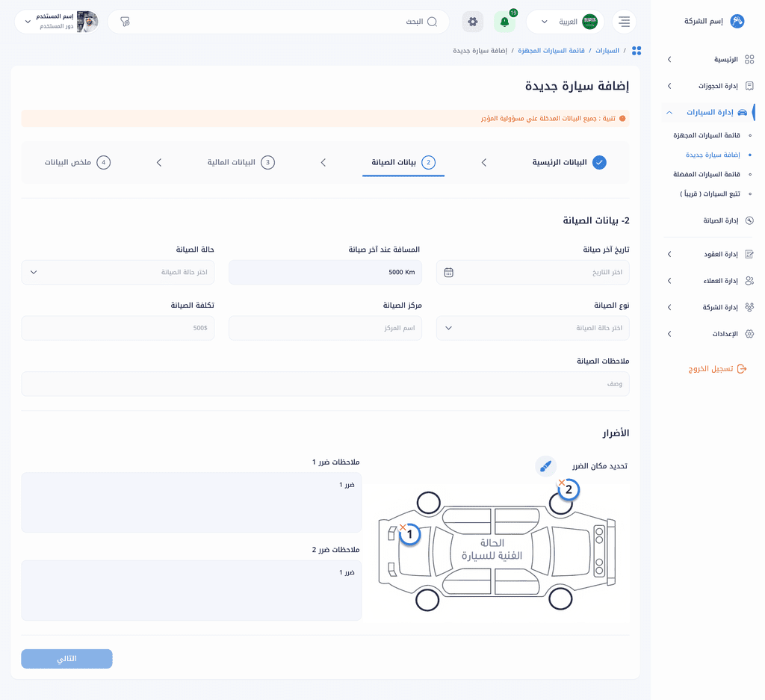Click the paint brush damage marker tool
Image resolution: width=765 pixels, height=700 pixels.
546,466
